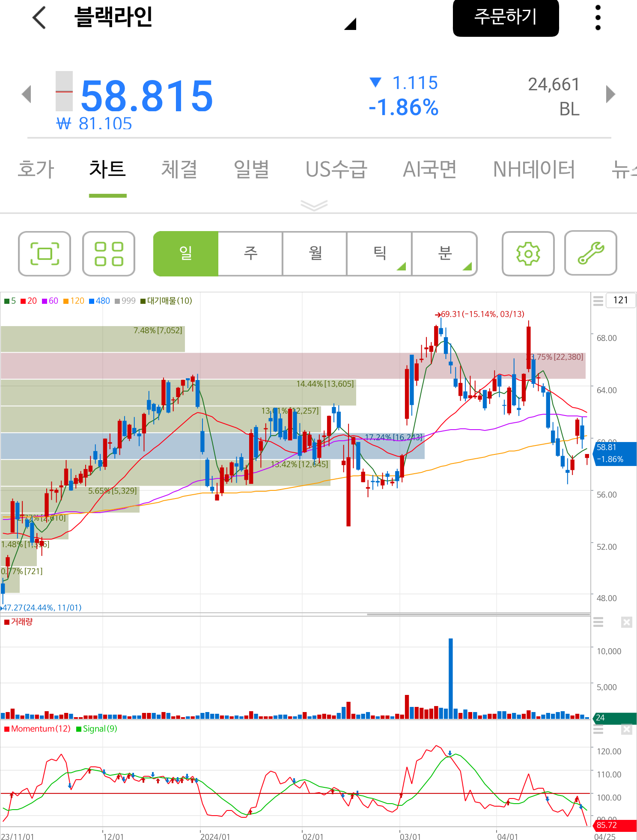
Task: Switch to 일별 tab
Action: pos(251,169)
